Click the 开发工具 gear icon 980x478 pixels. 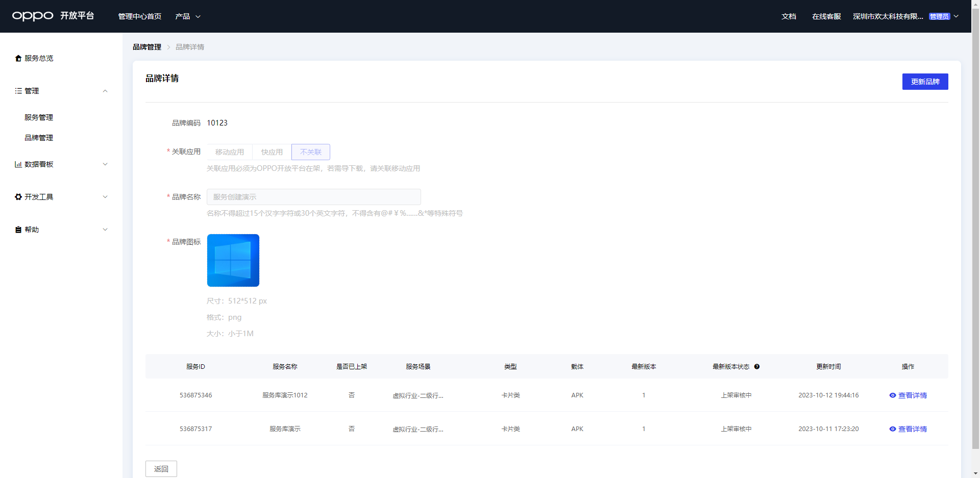(x=18, y=197)
